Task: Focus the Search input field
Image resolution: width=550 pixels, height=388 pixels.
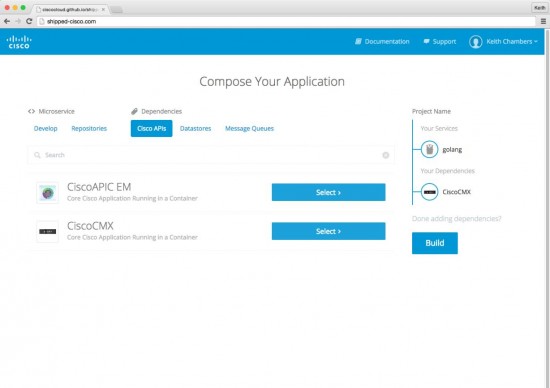Action: [x=211, y=155]
